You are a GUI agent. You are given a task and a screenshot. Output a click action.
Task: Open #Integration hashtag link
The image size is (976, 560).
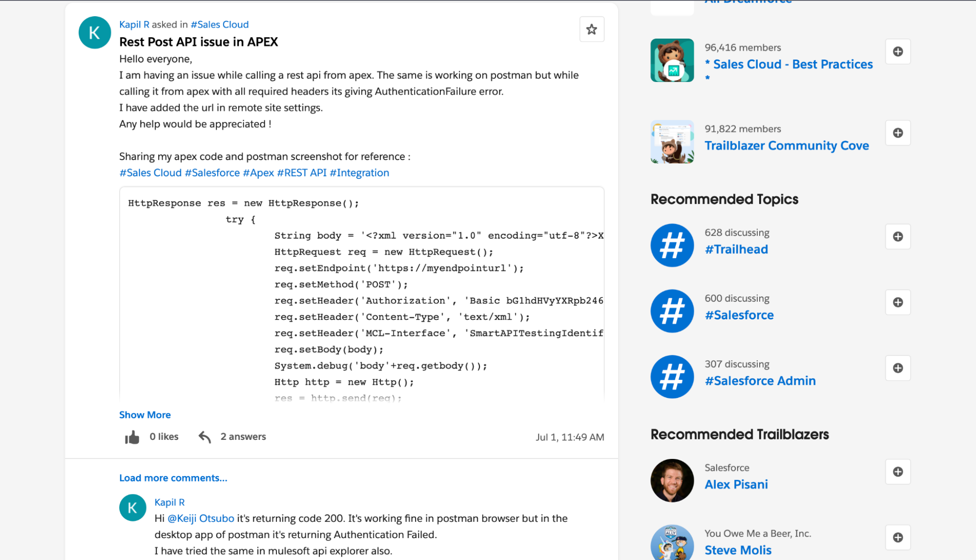tap(359, 173)
